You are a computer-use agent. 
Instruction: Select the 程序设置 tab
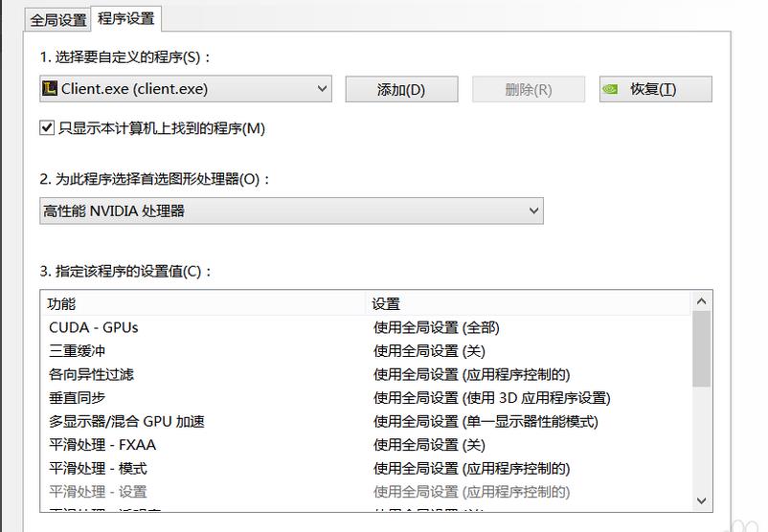127,18
